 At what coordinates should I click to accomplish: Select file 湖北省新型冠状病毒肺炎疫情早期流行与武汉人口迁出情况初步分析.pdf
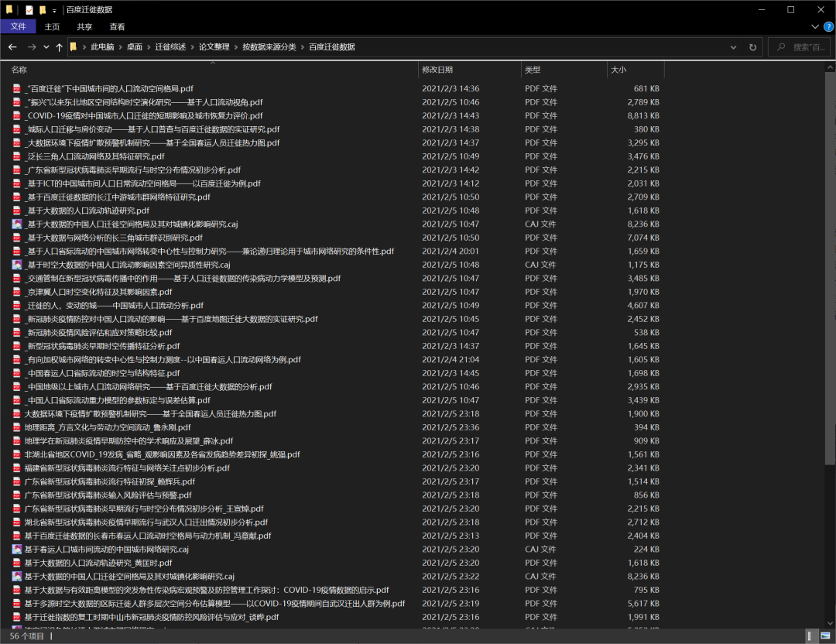pos(146,522)
